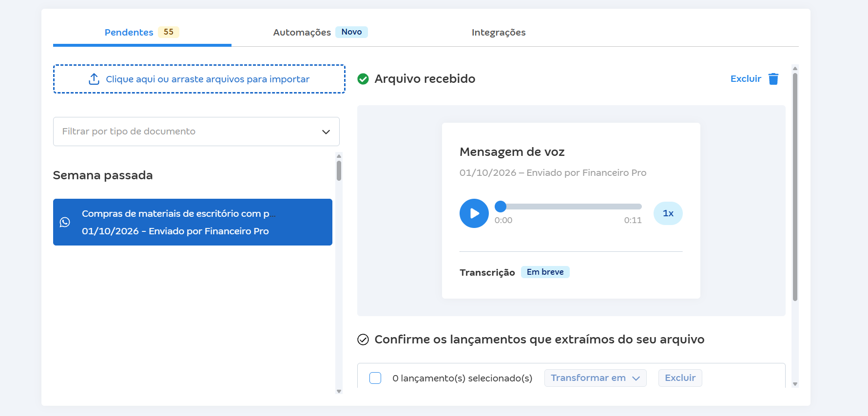Click the pending list scroll-up arrow

click(339, 156)
